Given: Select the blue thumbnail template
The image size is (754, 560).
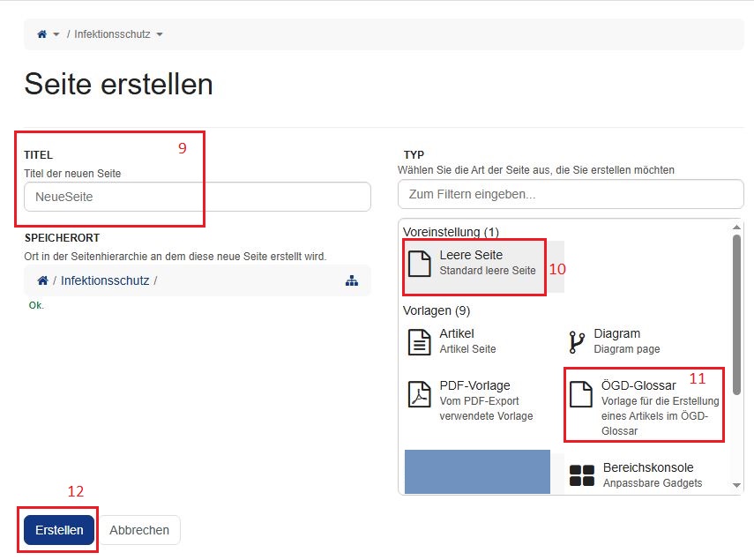Looking at the screenshot, I should tap(477, 472).
